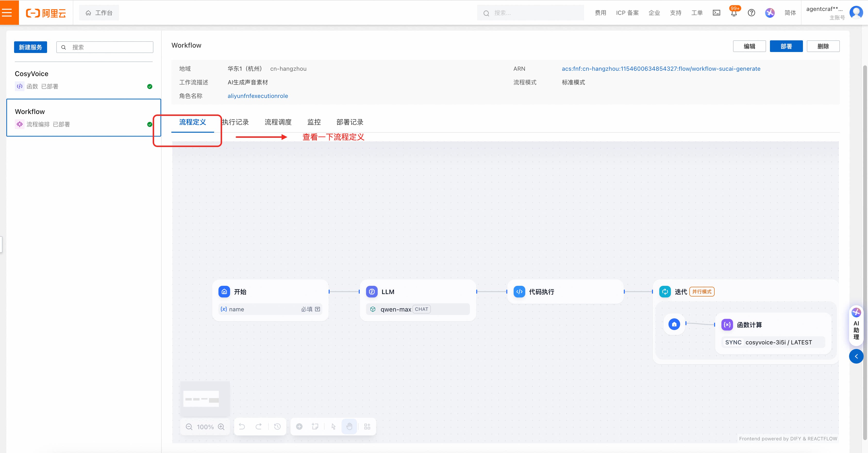The height and width of the screenshot is (453, 868).
Task: Expand the hamburger navigation menu
Action: (x=8, y=13)
